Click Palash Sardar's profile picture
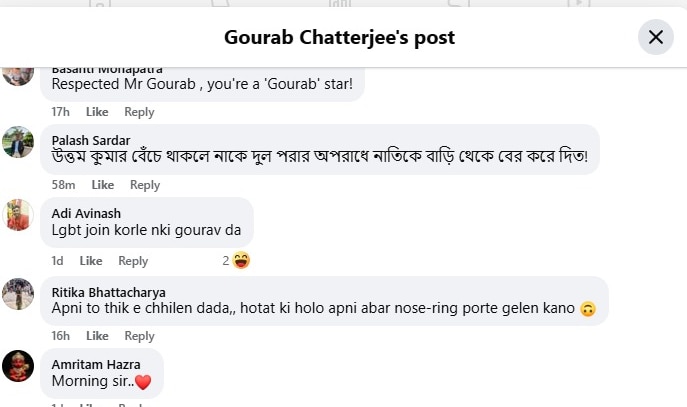Screen dimensions: 687x407 (x=18, y=142)
